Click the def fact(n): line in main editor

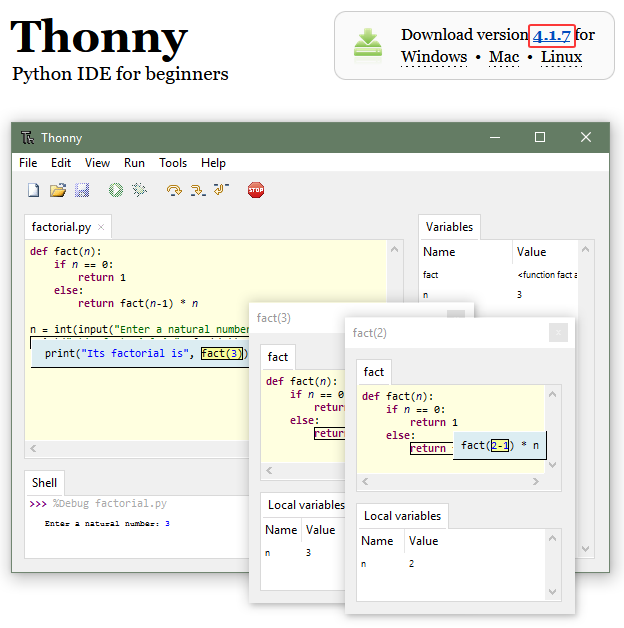pyautogui.click(x=66, y=252)
